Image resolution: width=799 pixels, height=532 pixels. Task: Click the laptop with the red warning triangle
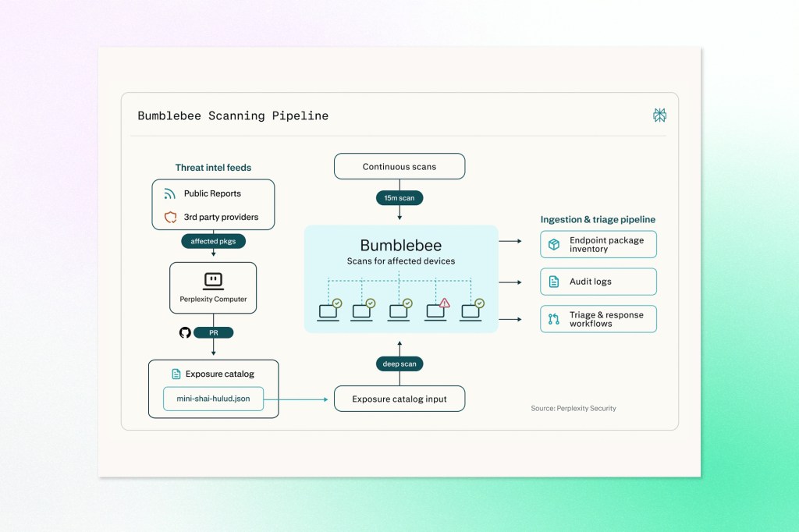tap(435, 312)
